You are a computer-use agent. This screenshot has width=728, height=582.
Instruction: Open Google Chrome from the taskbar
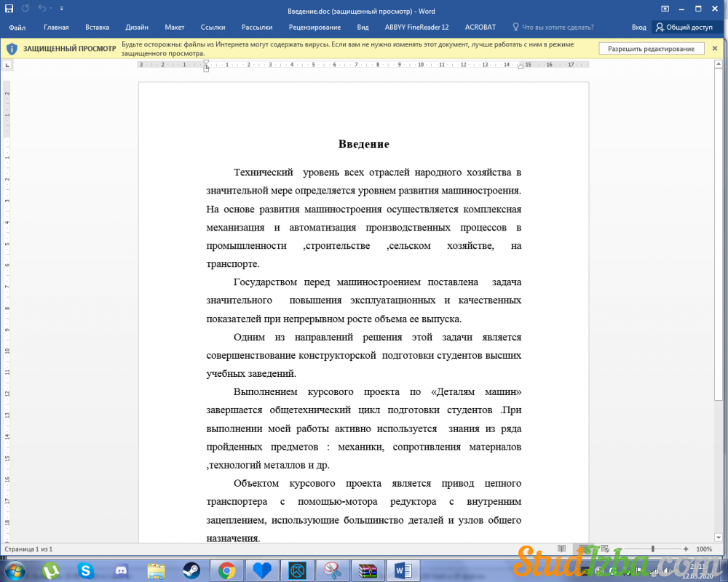(226, 570)
